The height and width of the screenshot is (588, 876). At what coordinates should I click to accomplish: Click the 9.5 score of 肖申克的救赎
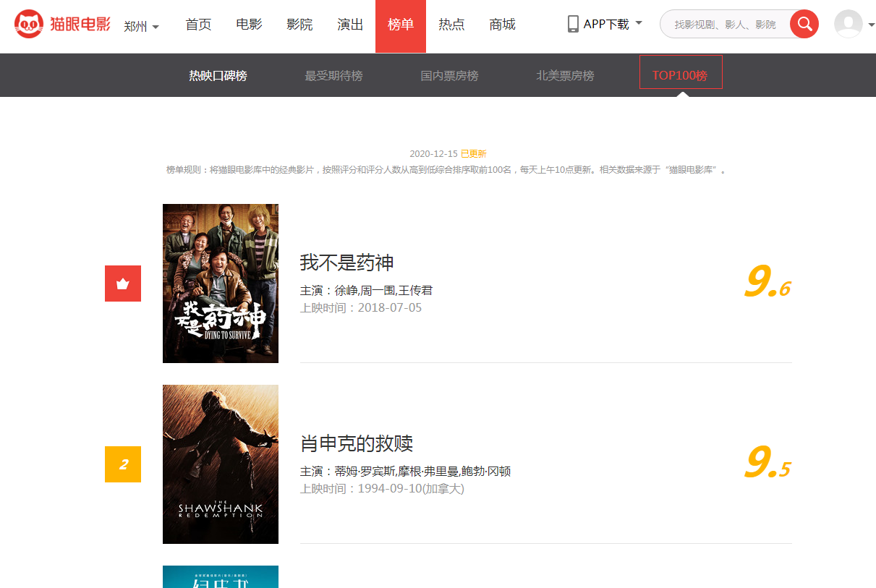pyautogui.click(x=767, y=464)
